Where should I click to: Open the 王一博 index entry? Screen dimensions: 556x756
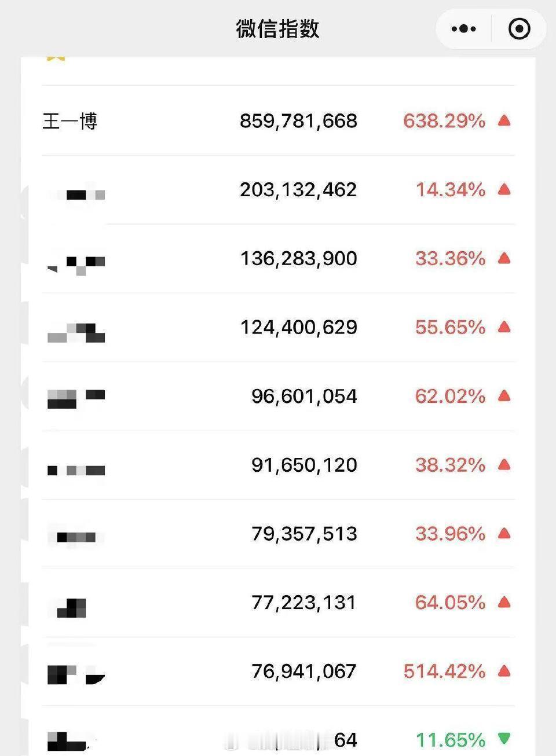click(70, 121)
